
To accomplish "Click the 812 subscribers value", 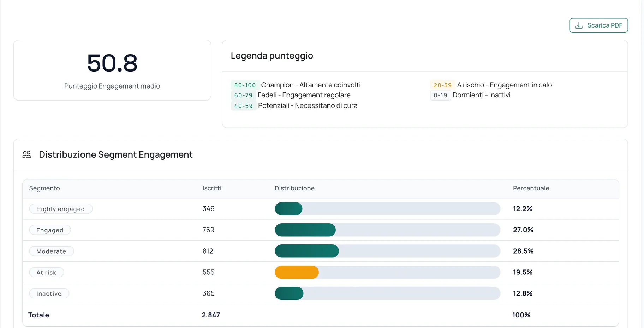I will click(x=208, y=251).
